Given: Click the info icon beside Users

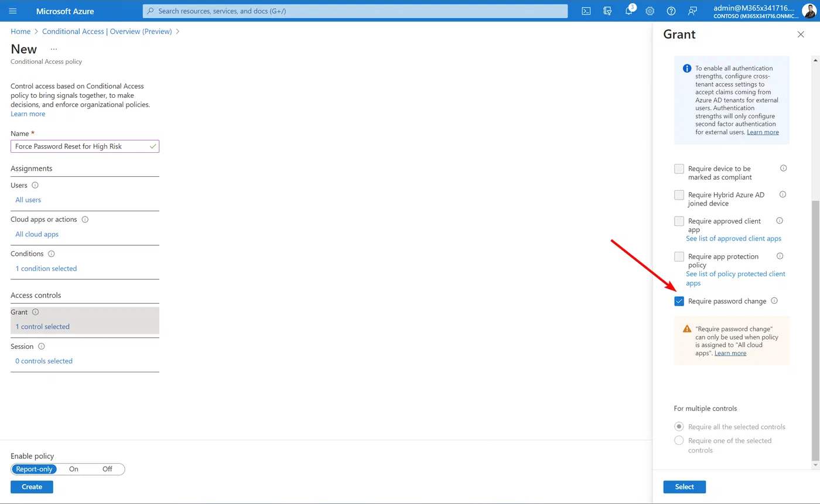Looking at the screenshot, I should [x=35, y=185].
